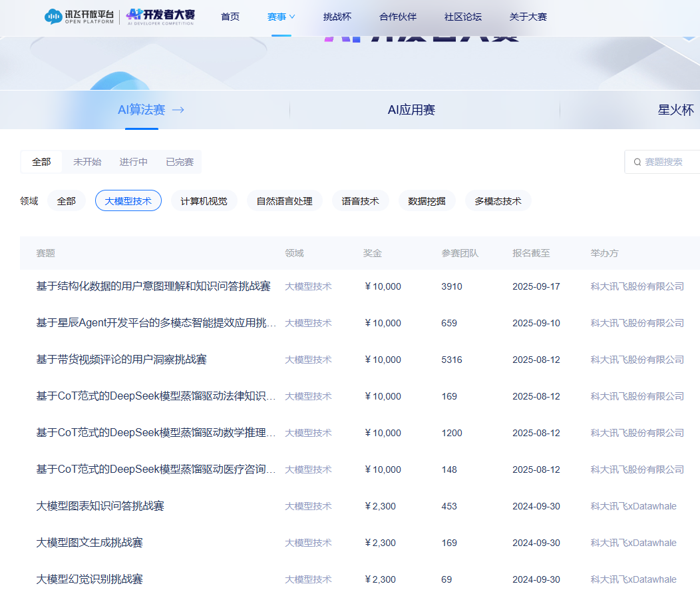Open the 关于大赛 menu item

[528, 17]
